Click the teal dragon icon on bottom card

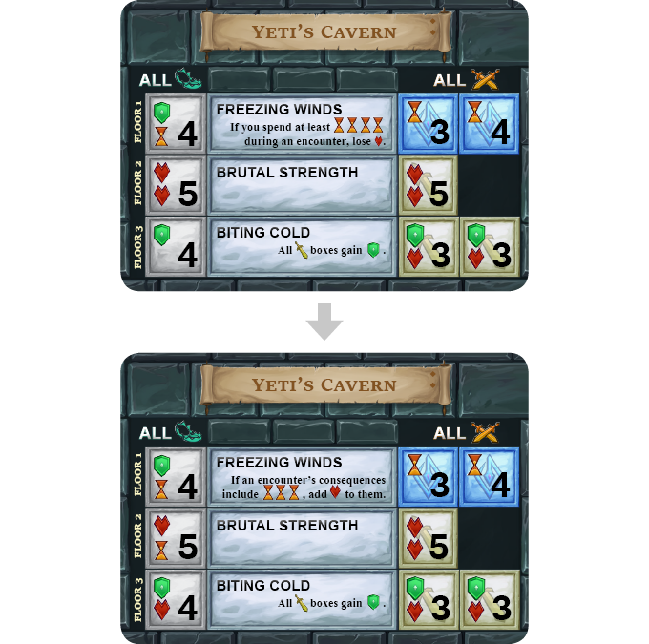(187, 431)
